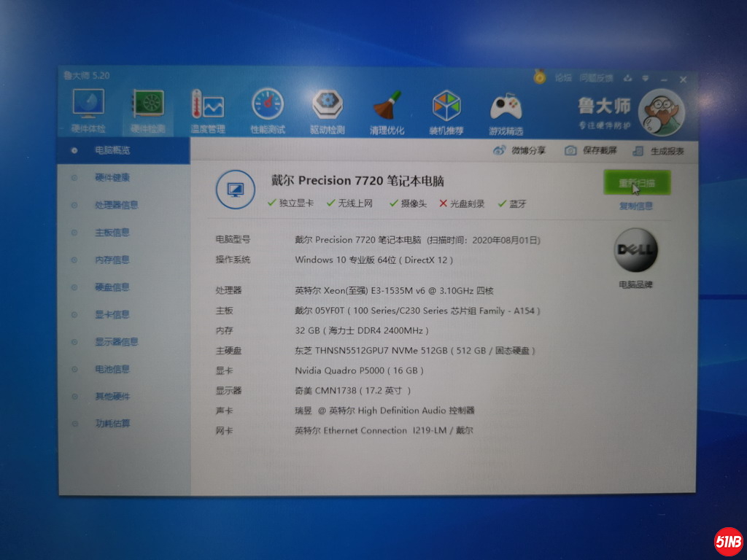Click the 生成报表 generate report text

point(667,152)
